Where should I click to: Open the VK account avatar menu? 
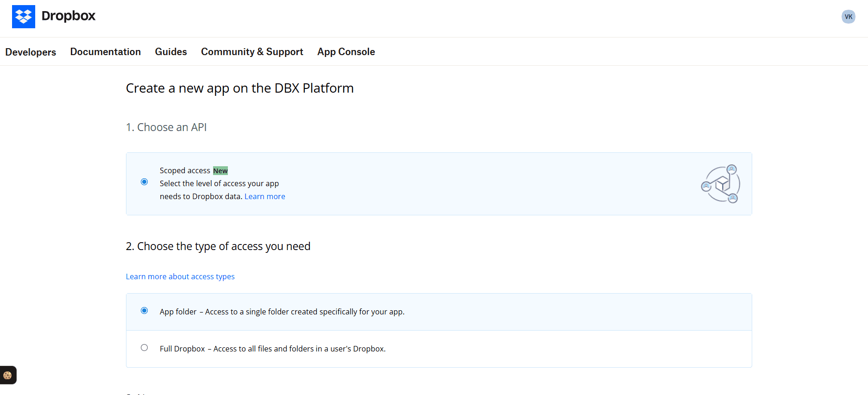pos(848,17)
